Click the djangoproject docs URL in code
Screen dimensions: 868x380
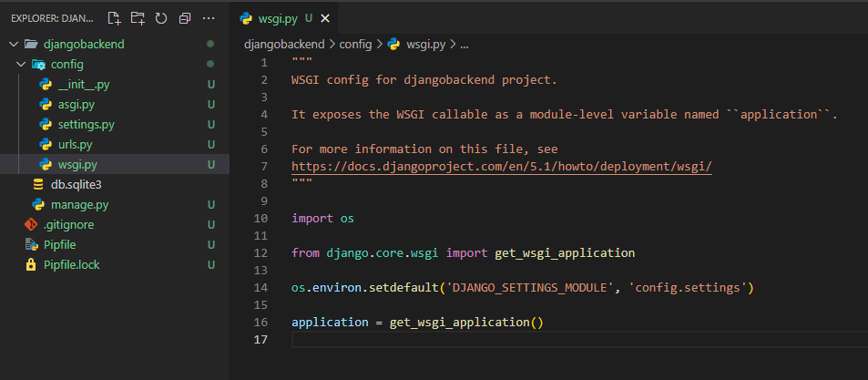point(501,167)
